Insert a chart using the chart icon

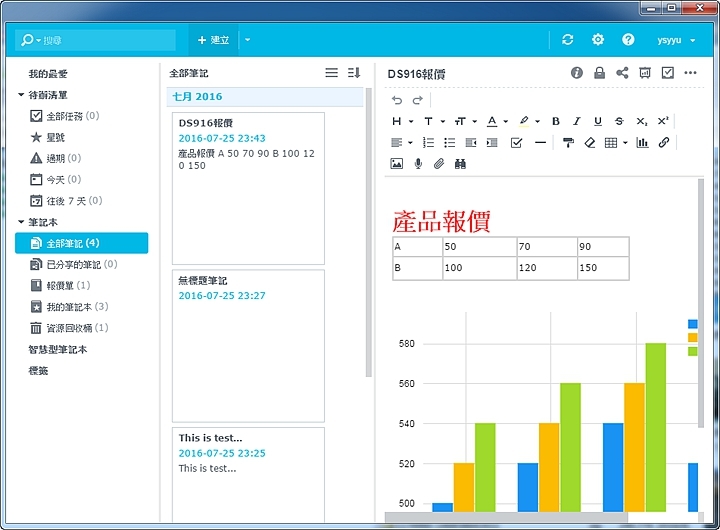(x=643, y=143)
